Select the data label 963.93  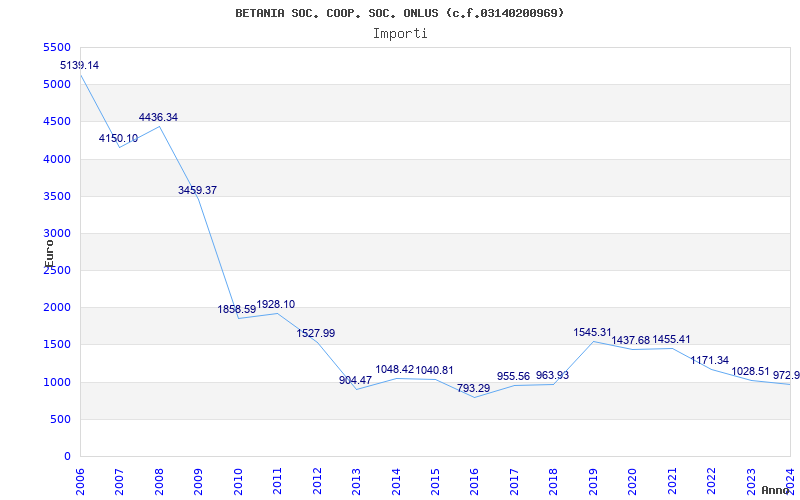click(553, 376)
